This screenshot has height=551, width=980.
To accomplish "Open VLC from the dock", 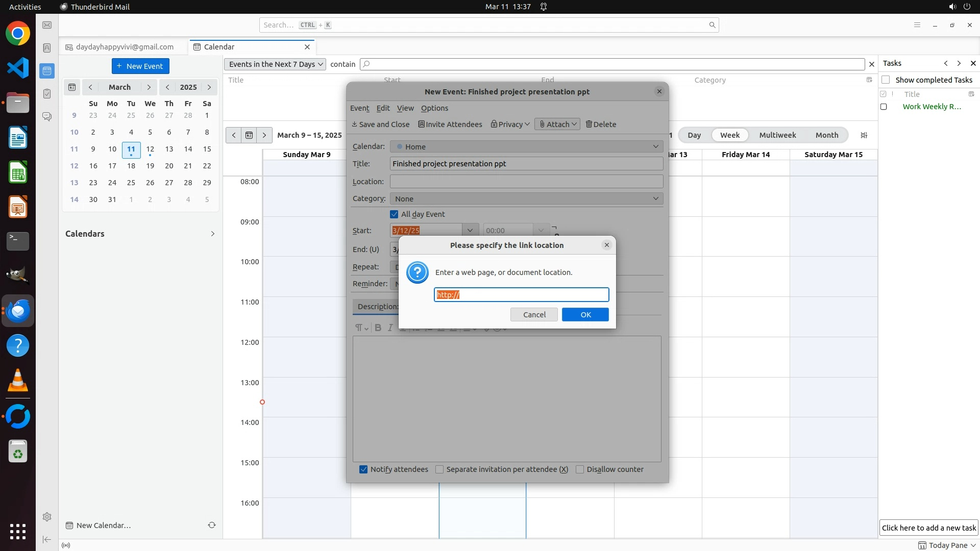I will click(18, 381).
